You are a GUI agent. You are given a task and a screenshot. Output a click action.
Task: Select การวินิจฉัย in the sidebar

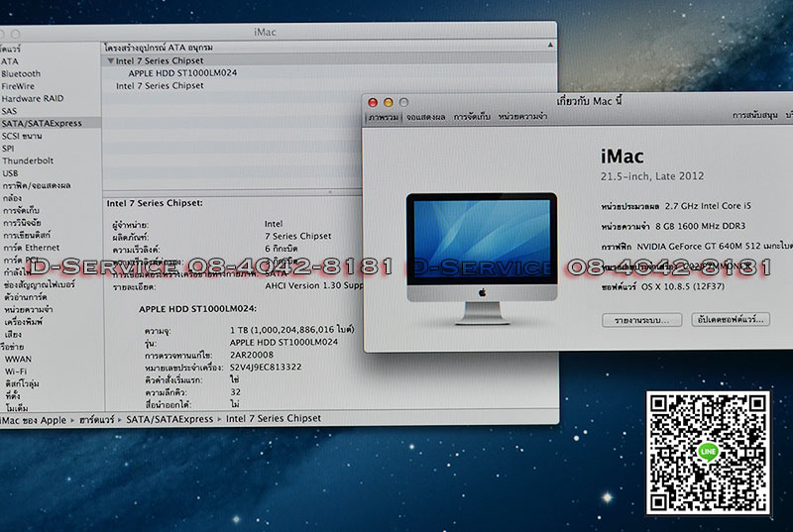[x=22, y=223]
